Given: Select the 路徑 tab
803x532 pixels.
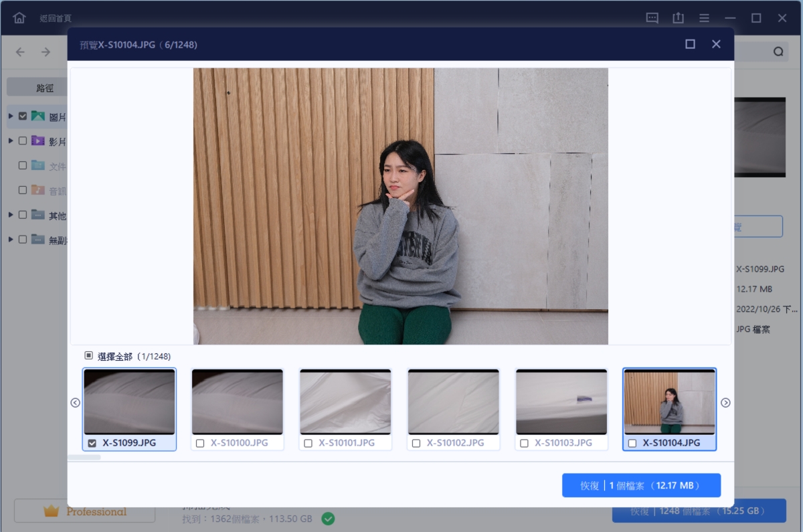Looking at the screenshot, I should pyautogui.click(x=44, y=87).
